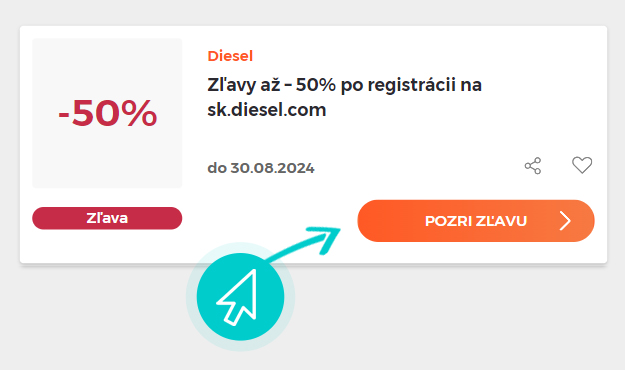Open the POZRI ZĽAVU button
This screenshot has width=625, height=370.
pyautogui.click(x=476, y=221)
